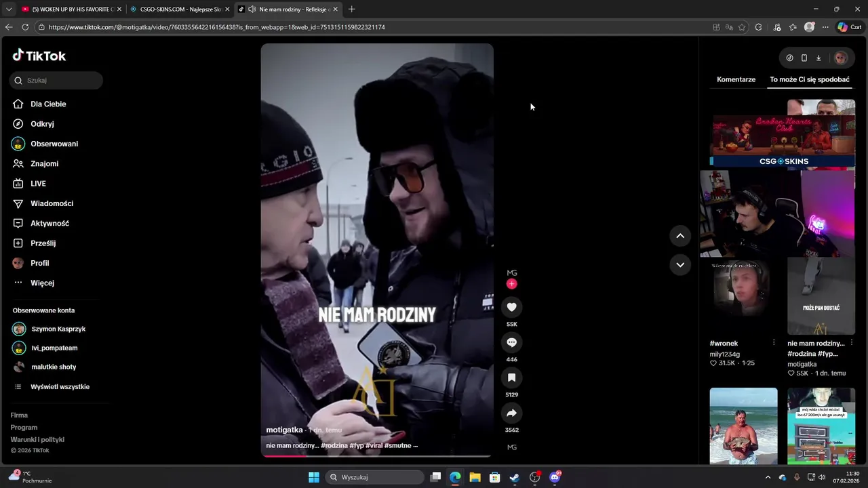Follow creator with red plus button
Viewport: 868px width, 488px height.
512,284
